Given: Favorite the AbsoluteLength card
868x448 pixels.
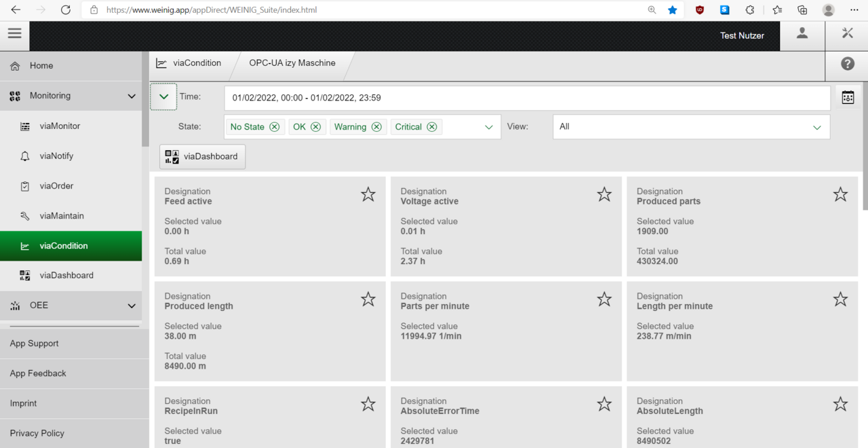Looking at the screenshot, I should pos(840,405).
